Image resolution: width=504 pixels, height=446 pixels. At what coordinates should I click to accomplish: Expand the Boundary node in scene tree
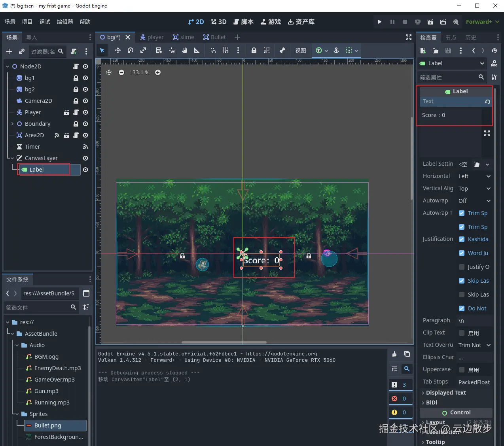[x=12, y=124]
